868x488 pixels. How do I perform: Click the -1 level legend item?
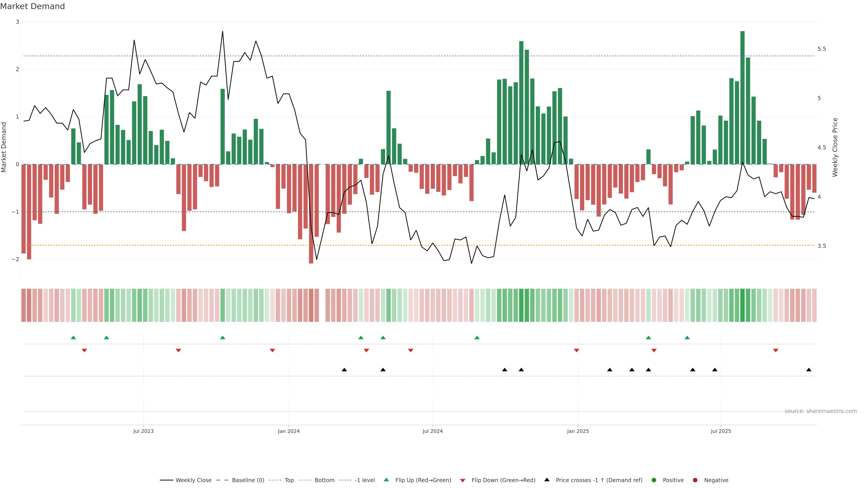(365, 480)
